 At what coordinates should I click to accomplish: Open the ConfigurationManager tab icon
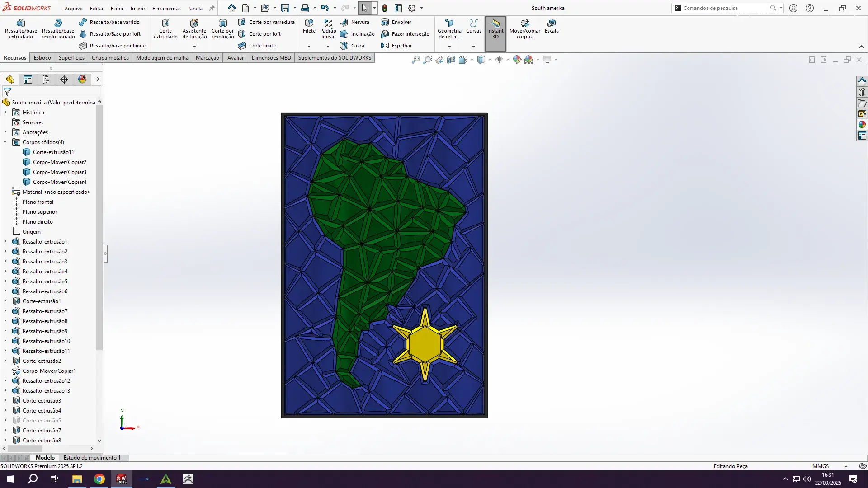coord(46,80)
